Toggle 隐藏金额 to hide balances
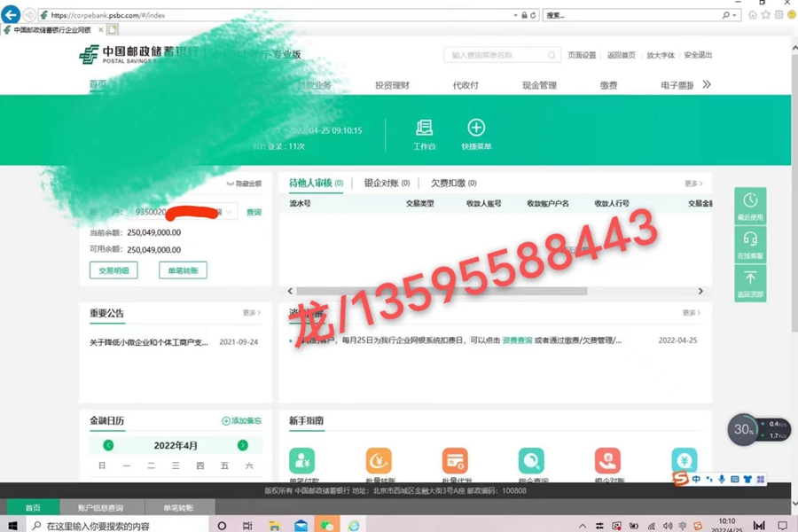 coord(245,184)
